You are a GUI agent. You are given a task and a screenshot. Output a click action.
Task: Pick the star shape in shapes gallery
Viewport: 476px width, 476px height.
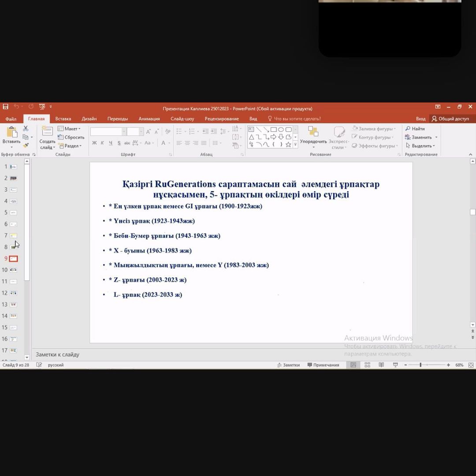click(288, 144)
